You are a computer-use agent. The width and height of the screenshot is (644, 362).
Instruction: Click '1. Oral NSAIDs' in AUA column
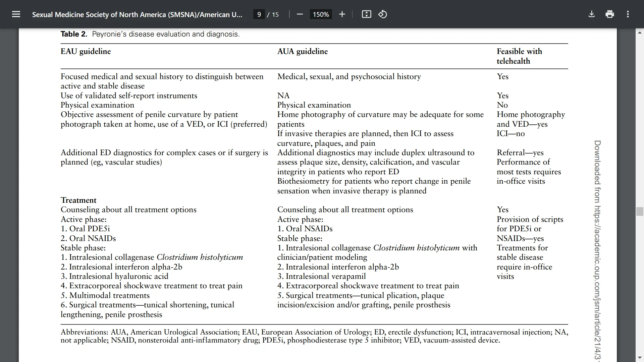point(305,229)
